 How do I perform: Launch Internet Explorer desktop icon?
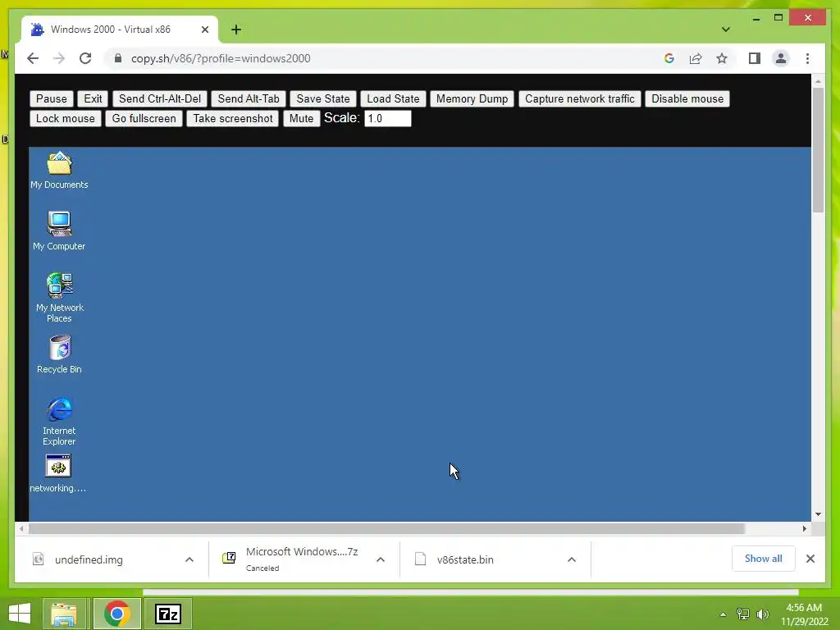(59, 421)
